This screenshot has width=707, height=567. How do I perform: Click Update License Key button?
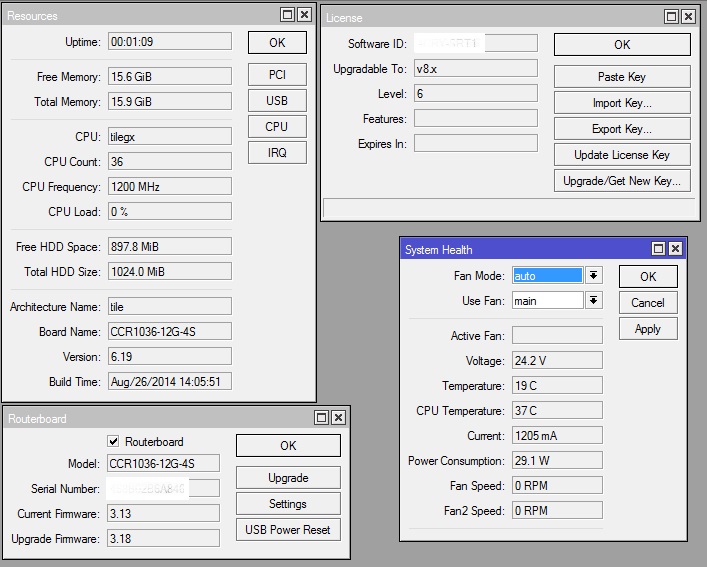coord(621,155)
